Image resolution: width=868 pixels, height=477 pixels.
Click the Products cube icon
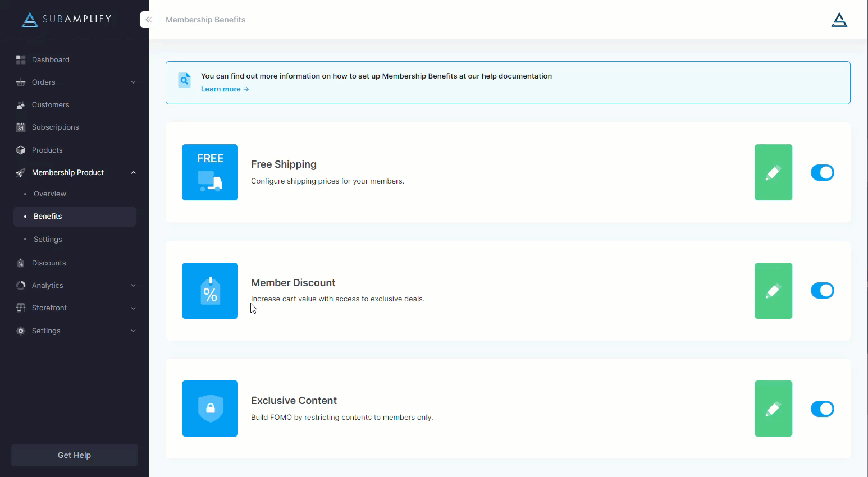(21, 150)
